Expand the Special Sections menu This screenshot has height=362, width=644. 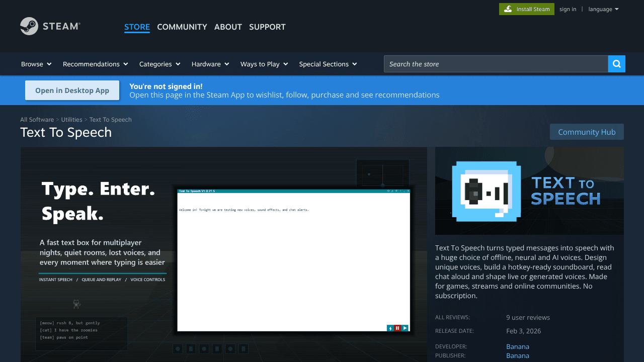(328, 64)
